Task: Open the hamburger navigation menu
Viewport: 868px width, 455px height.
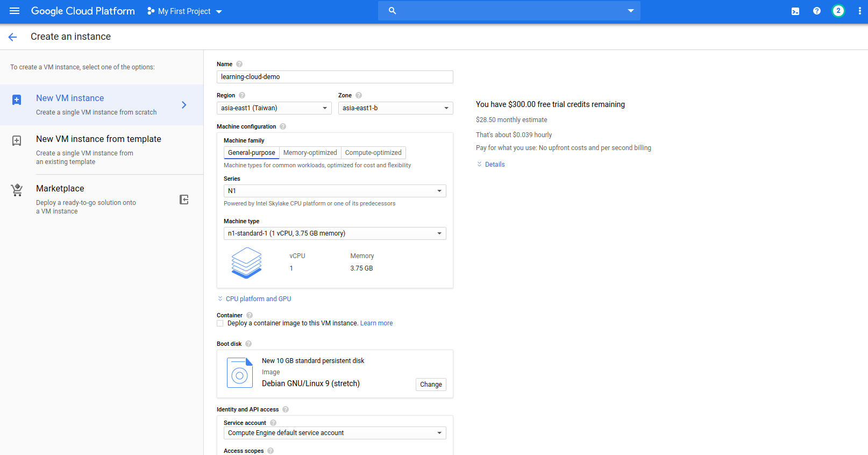Action: pos(15,11)
